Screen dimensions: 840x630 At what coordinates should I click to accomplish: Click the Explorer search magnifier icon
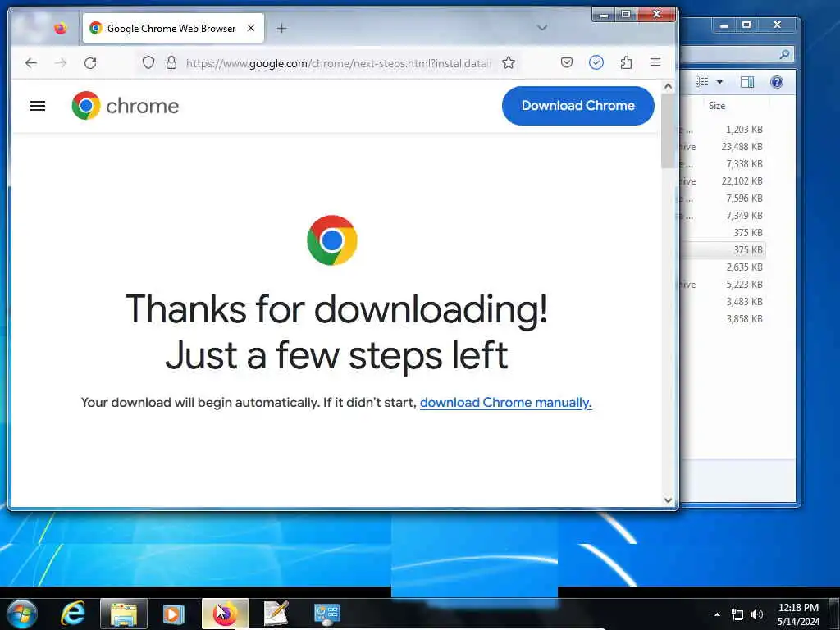pyautogui.click(x=784, y=54)
